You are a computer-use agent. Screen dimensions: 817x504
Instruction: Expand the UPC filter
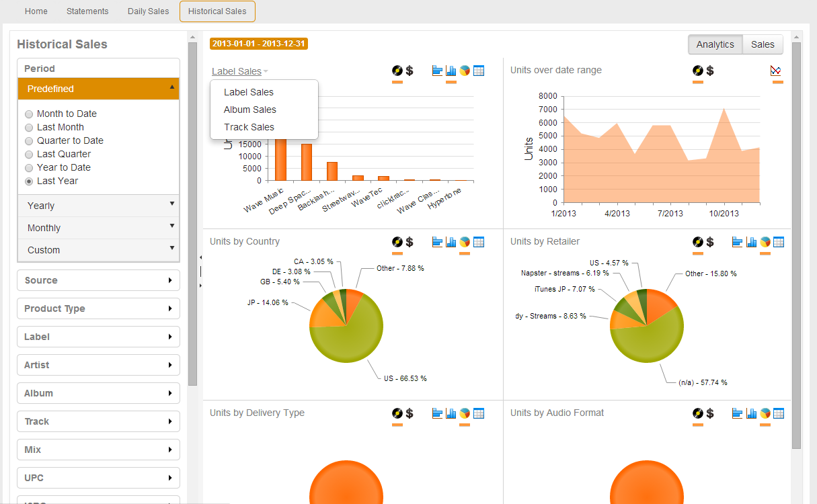point(98,478)
